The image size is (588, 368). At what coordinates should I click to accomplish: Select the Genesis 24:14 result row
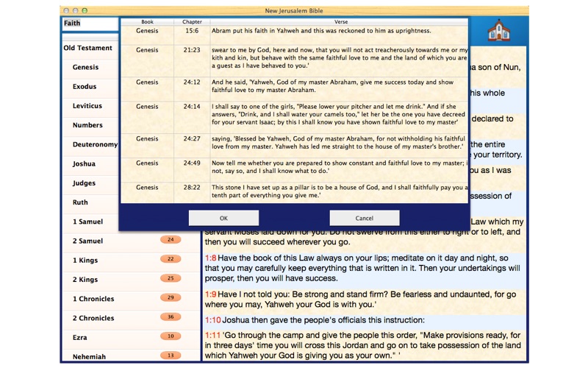(x=295, y=117)
